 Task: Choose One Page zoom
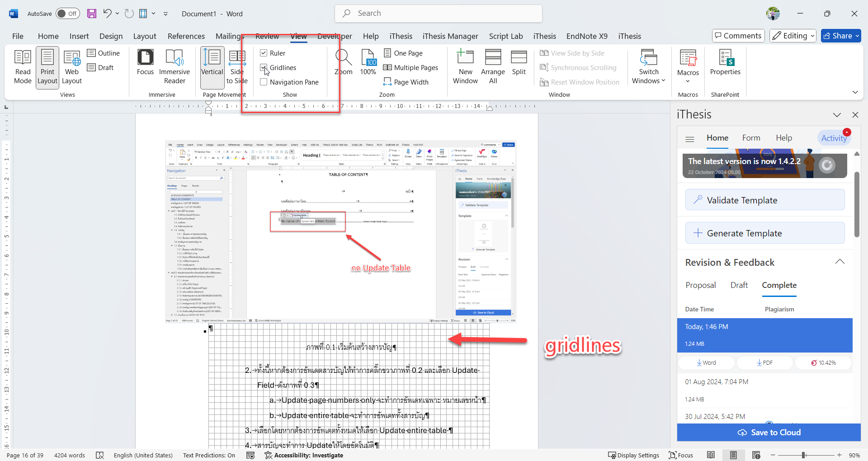click(403, 53)
